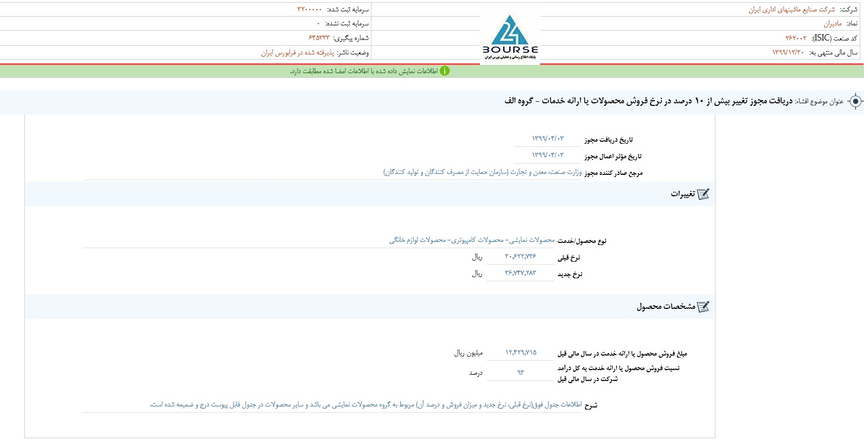Click the مشخصات محصول section header
This screenshot has height=448, width=868.
370,307
